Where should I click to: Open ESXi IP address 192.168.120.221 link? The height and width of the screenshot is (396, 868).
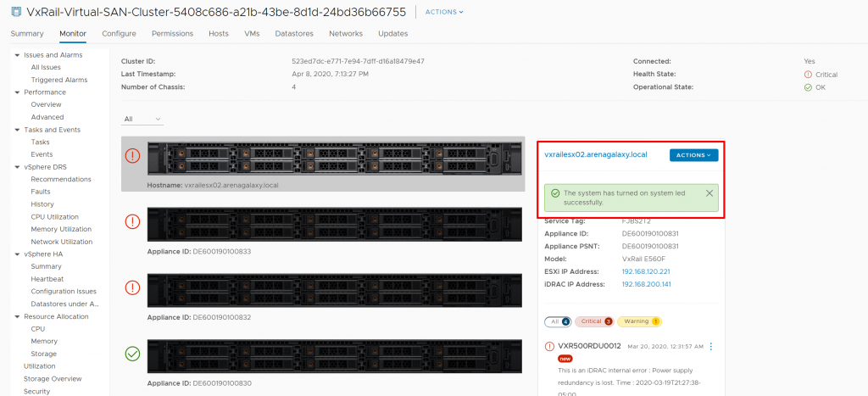(646, 271)
